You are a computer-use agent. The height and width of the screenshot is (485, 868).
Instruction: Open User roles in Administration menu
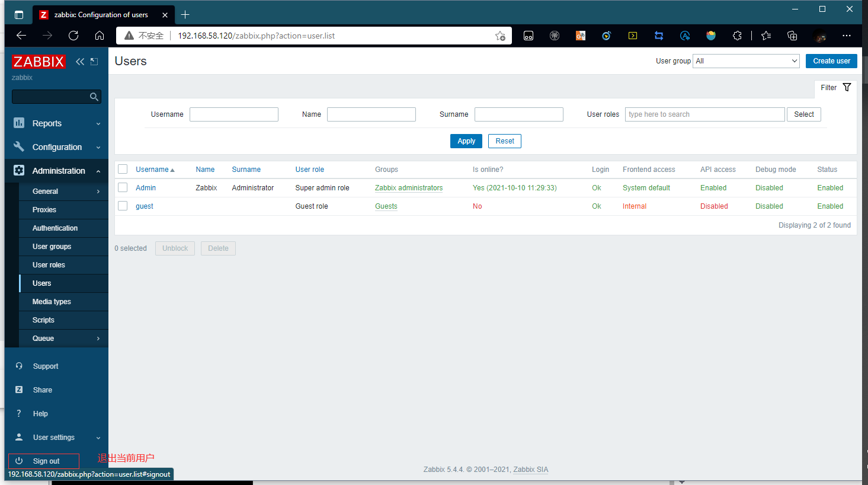pyautogui.click(x=49, y=265)
